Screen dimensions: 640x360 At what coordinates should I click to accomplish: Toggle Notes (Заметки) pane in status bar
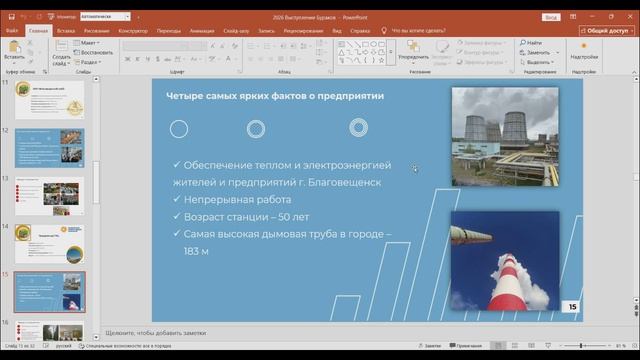tap(430, 346)
